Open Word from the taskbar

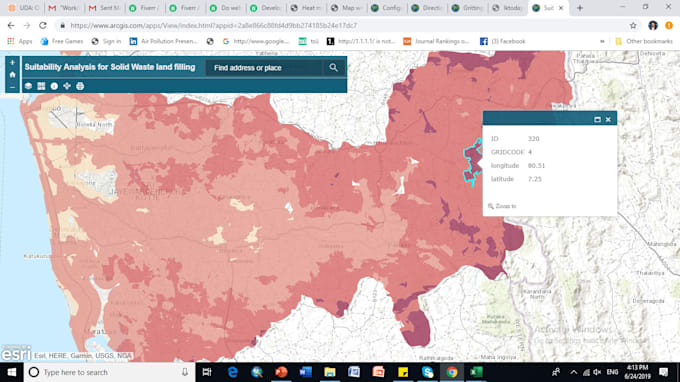pos(305,372)
